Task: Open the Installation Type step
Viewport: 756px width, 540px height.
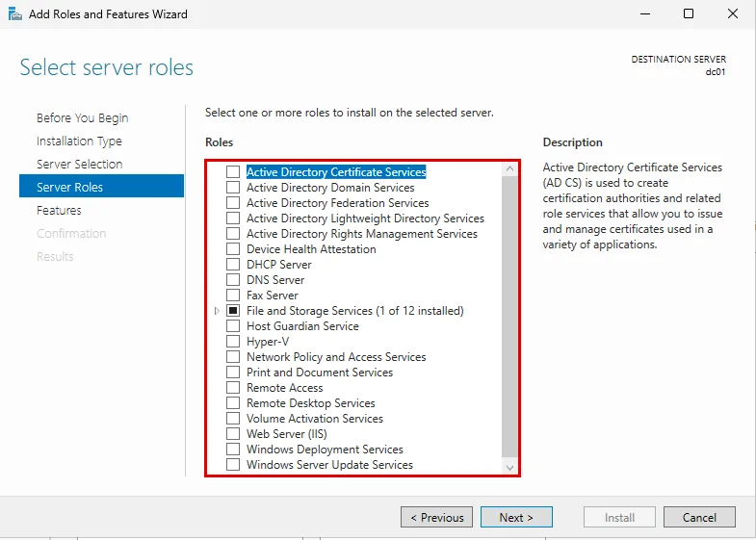Action: pyautogui.click(x=79, y=141)
